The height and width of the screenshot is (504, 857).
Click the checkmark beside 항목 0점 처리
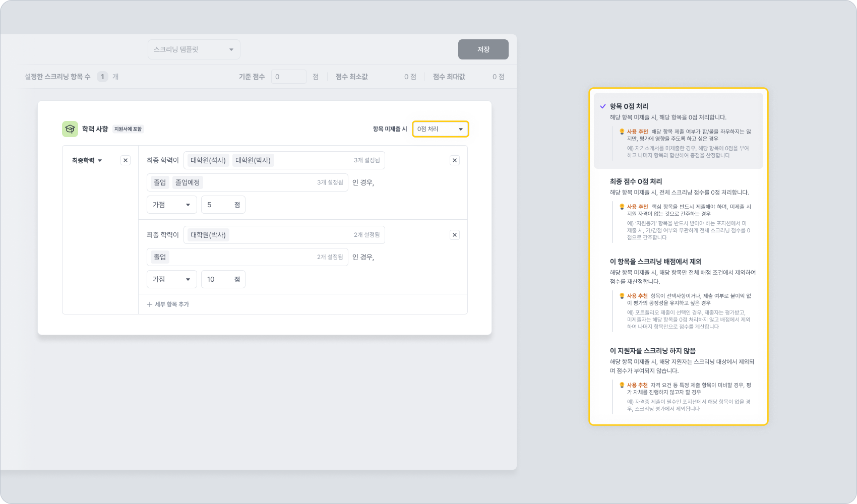coord(602,106)
